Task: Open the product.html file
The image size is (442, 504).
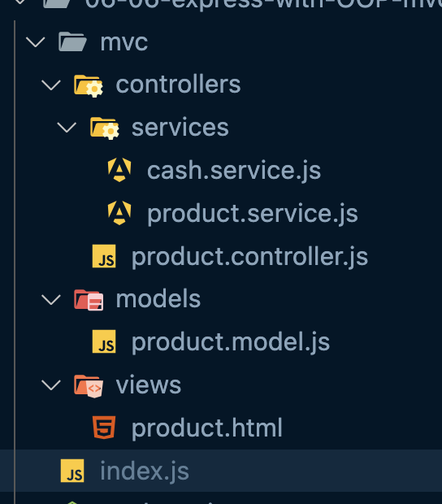Action: pyautogui.click(x=207, y=428)
